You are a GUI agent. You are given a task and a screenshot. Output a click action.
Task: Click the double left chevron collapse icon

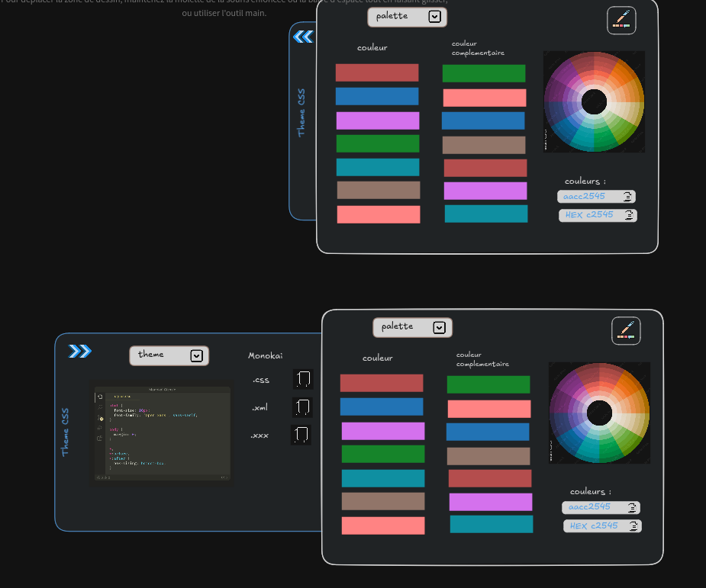303,37
